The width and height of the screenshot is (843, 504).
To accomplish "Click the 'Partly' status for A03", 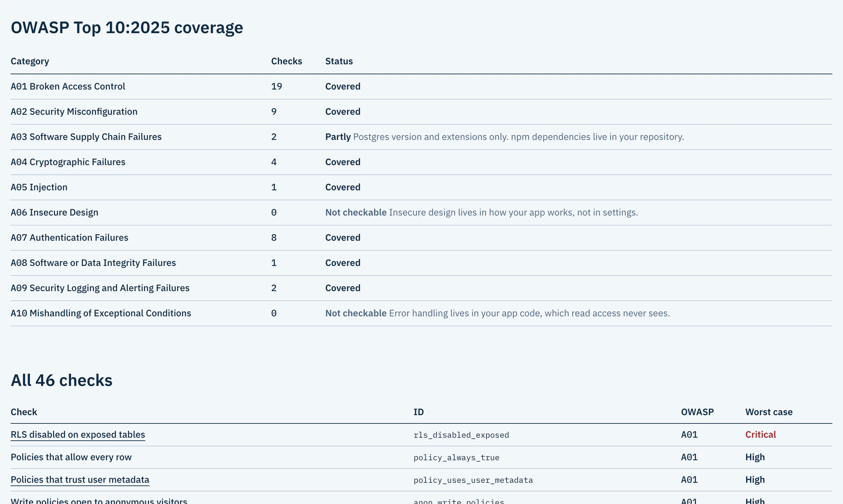I will pos(338,137).
